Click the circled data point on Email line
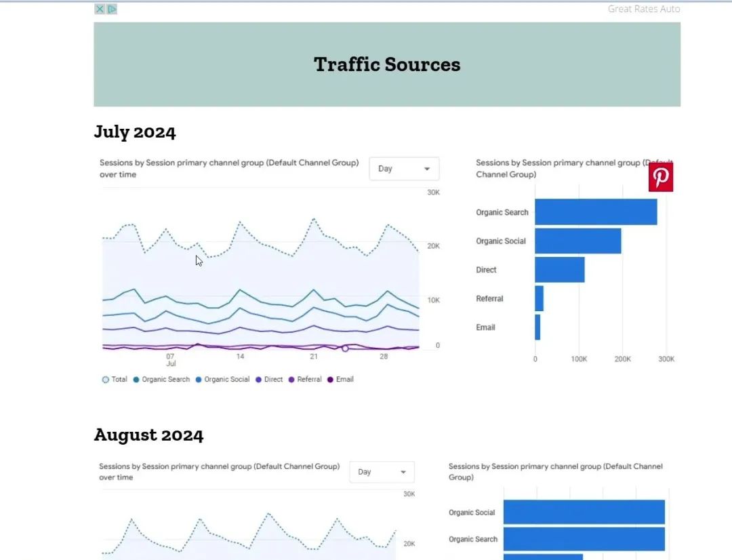This screenshot has width=732, height=560. point(345,348)
